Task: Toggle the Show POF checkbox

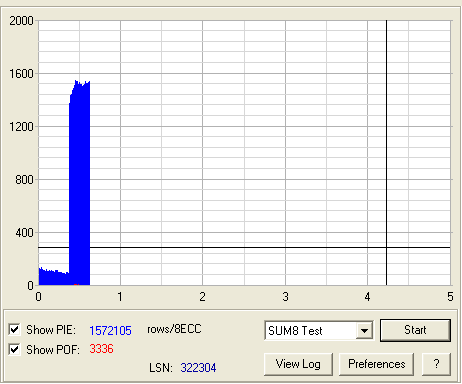Action: click(x=14, y=350)
